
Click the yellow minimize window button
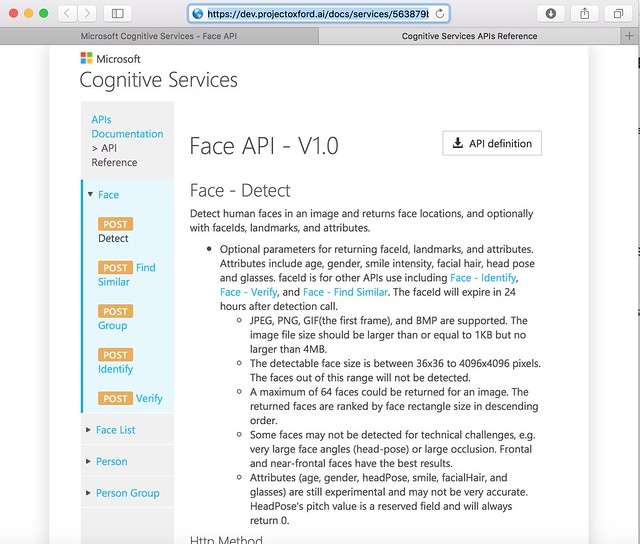pos(29,13)
